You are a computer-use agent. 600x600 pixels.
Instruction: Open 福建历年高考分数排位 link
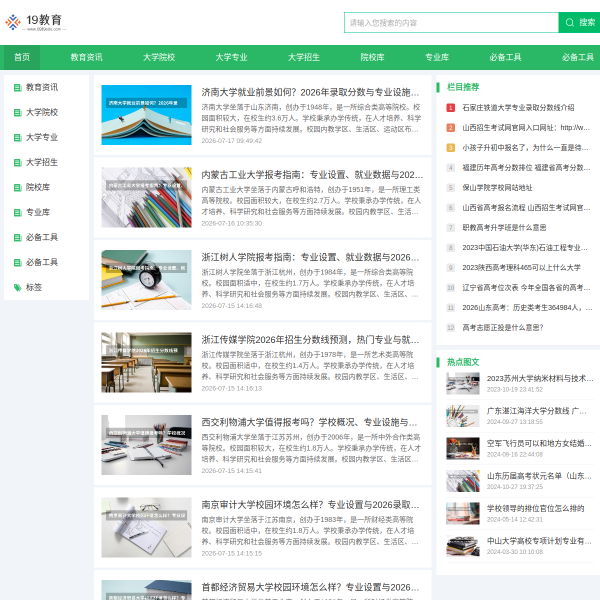pyautogui.click(x=526, y=168)
